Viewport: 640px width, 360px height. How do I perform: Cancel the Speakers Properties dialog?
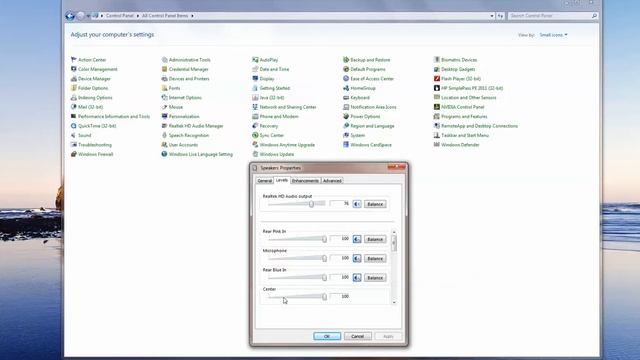[x=358, y=336]
